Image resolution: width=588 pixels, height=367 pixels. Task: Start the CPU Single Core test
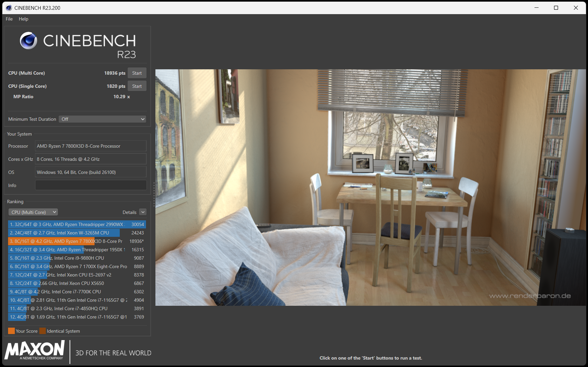[137, 86]
